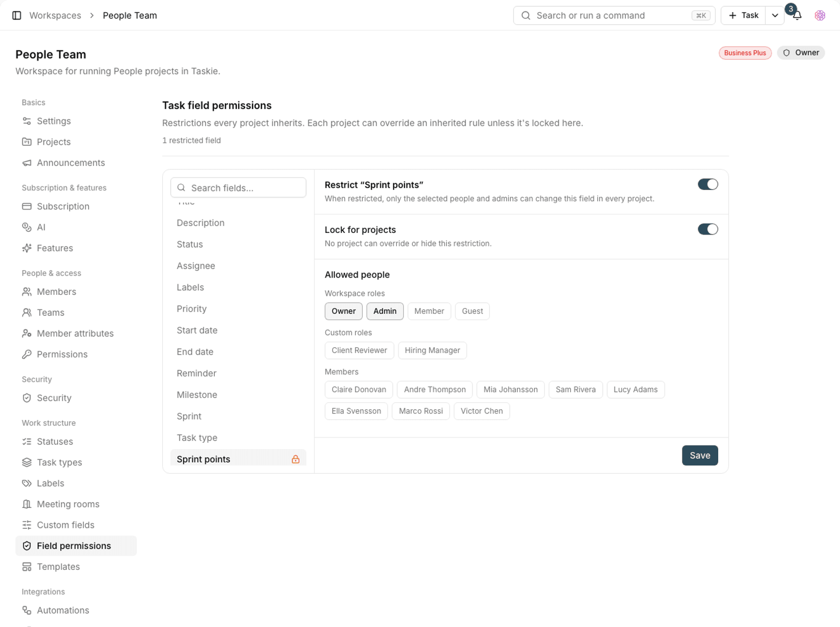Toggle Restrict "Sprint points" switch
The image size is (840, 627).
pos(708,184)
